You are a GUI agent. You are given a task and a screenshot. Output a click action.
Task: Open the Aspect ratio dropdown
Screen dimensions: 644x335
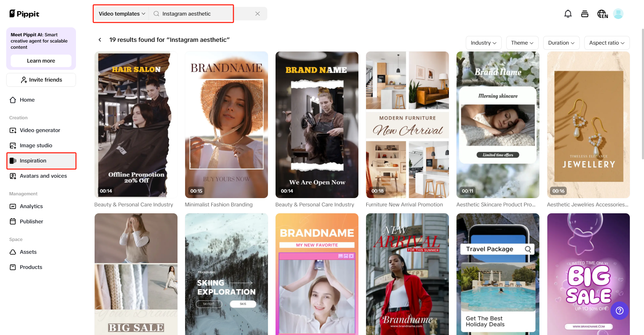pyautogui.click(x=607, y=43)
